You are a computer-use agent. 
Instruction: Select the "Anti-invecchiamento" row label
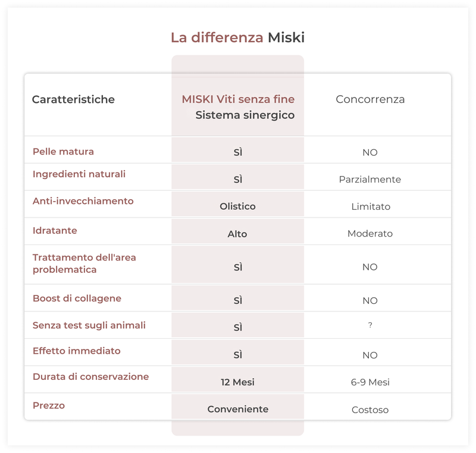coord(83,201)
